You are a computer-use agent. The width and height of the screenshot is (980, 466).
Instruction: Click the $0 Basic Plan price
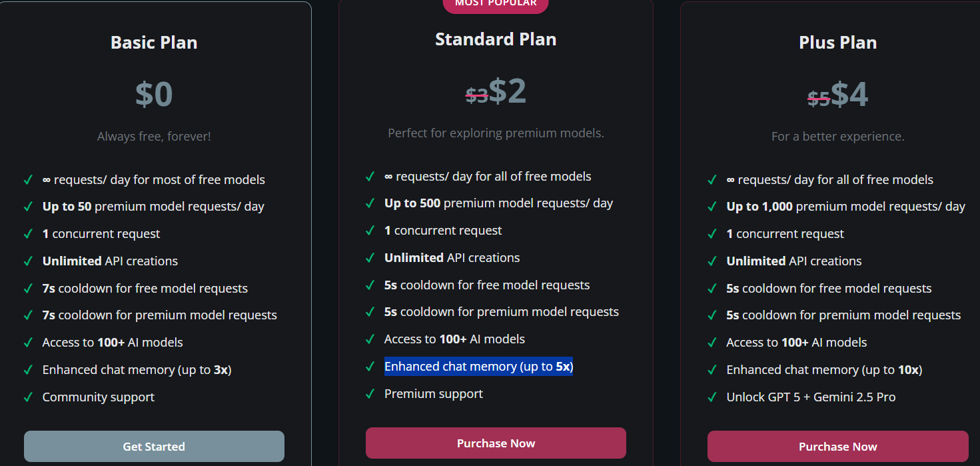coord(154,94)
